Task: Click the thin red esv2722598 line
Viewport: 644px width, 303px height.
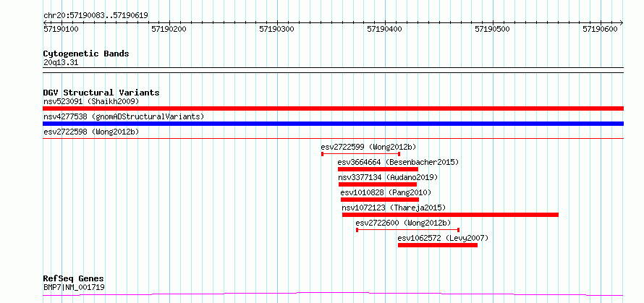Action: point(333,139)
